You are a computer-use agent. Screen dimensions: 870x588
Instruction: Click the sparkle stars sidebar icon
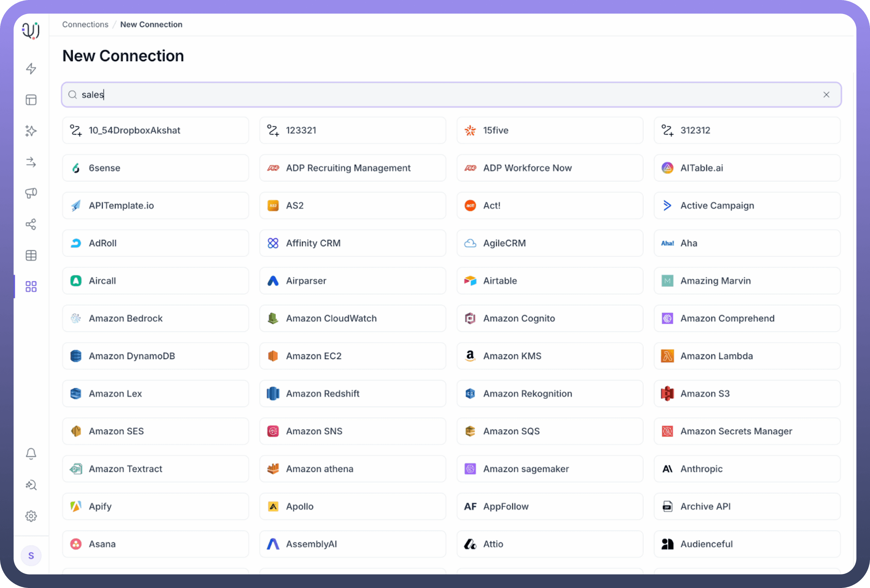[x=31, y=131]
